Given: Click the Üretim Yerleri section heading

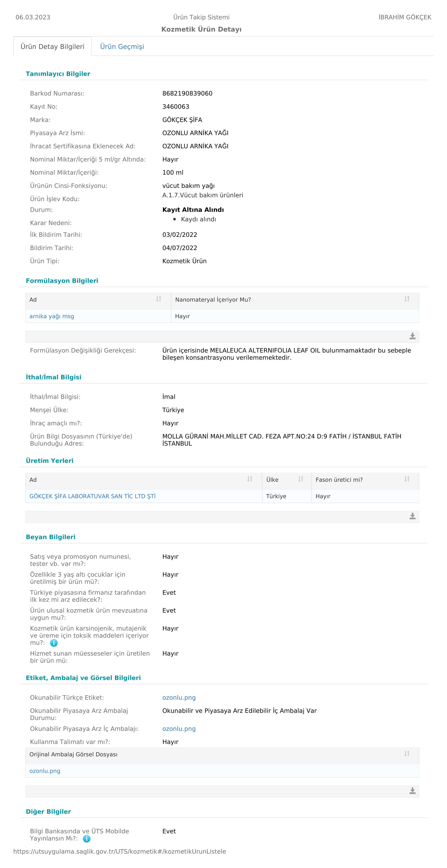Looking at the screenshot, I should point(49,461).
